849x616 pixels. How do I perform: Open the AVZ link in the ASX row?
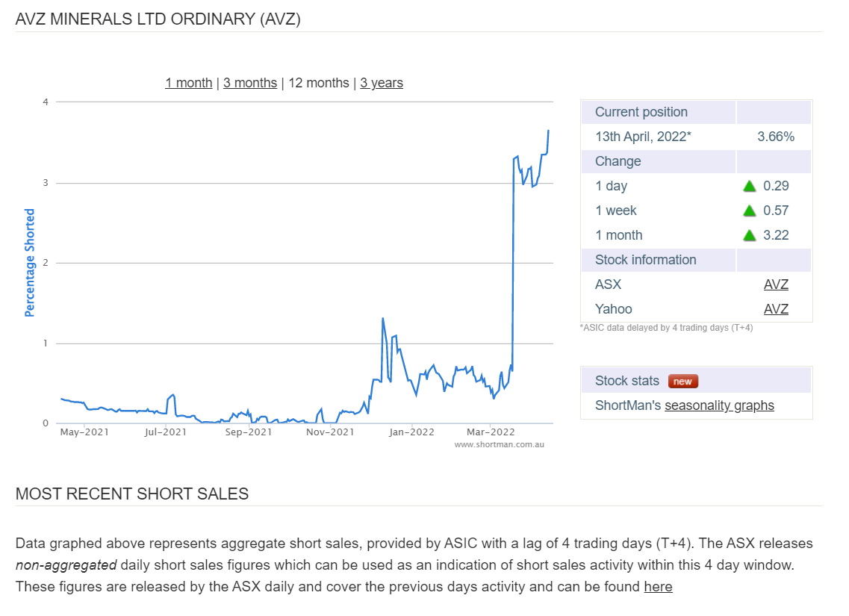point(776,284)
